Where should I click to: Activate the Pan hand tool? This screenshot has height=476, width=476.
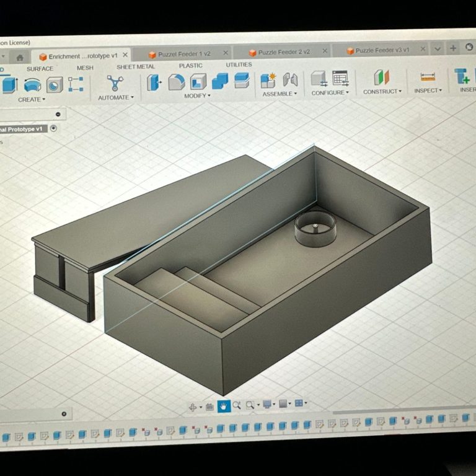tap(223, 406)
